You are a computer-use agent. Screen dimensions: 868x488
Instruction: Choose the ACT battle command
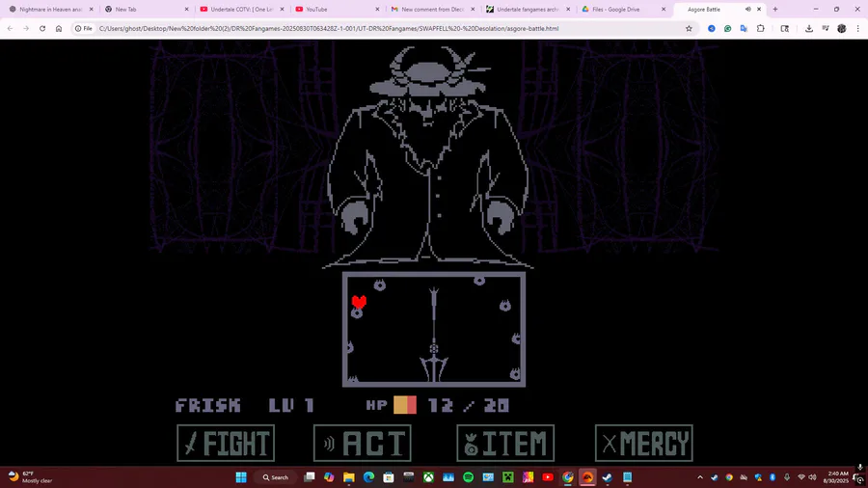[x=363, y=444]
